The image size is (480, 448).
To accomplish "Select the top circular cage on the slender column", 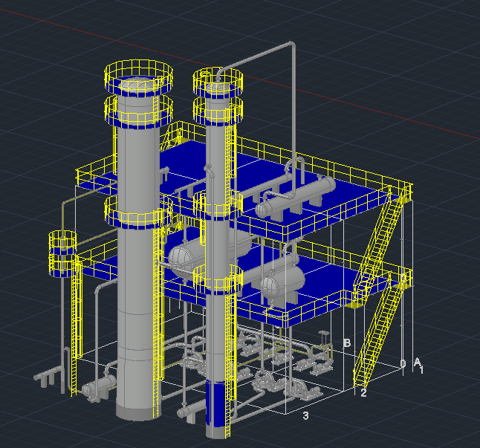I will click(218, 83).
